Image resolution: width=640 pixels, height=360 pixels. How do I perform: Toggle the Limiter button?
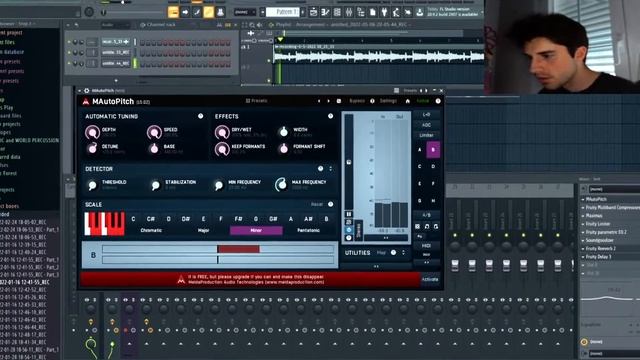427,135
